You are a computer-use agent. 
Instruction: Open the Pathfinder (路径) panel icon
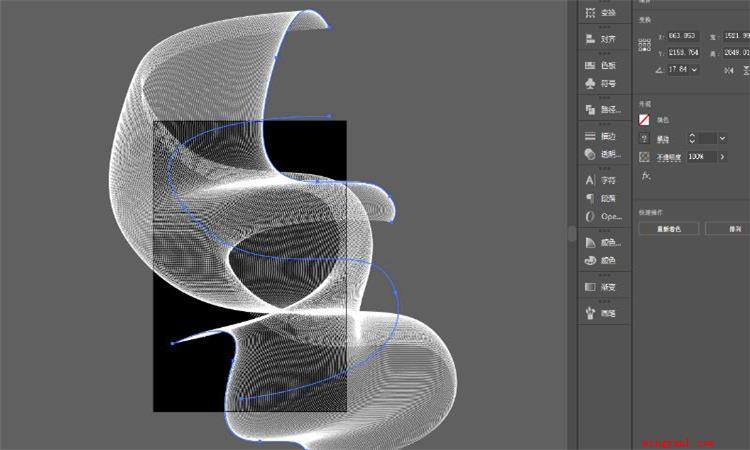click(x=590, y=110)
